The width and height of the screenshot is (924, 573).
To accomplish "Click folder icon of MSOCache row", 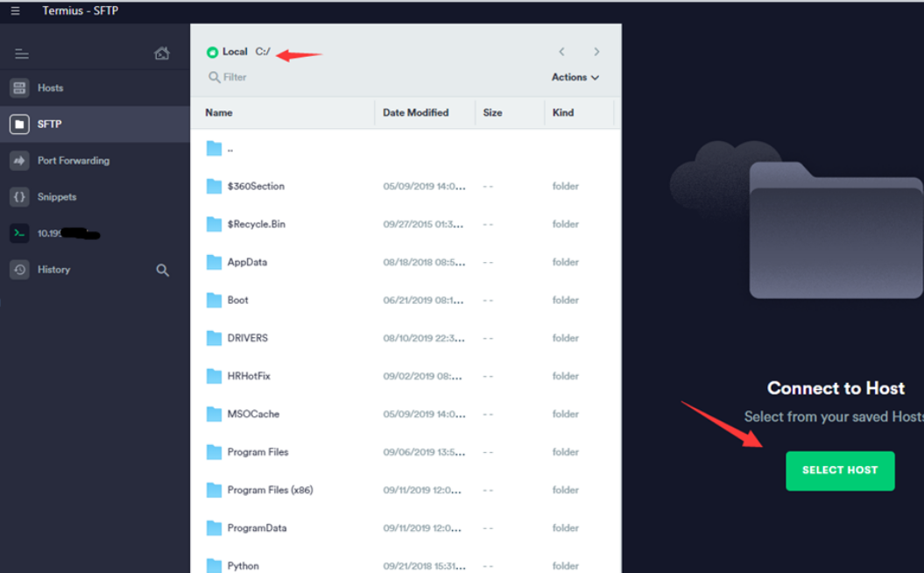I will [214, 414].
